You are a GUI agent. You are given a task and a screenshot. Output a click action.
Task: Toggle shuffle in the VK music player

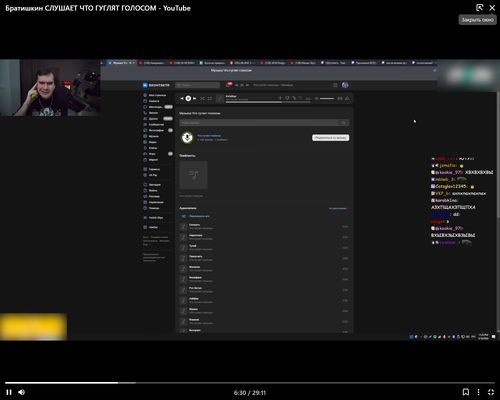tap(202, 98)
